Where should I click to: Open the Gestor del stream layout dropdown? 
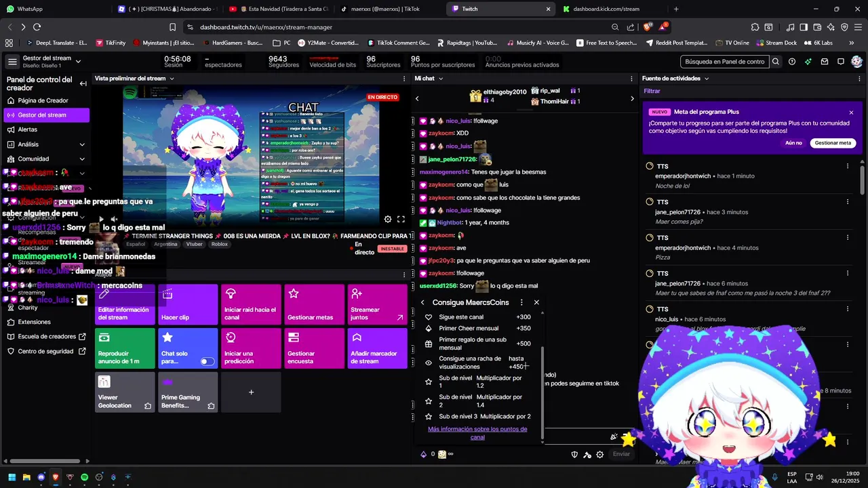pyautogui.click(x=78, y=62)
